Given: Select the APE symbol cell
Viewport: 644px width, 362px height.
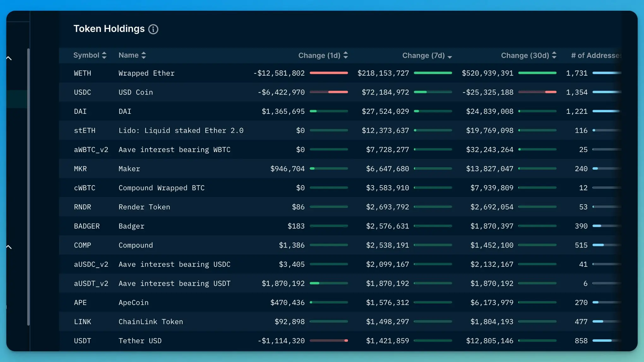Looking at the screenshot, I should coord(80,303).
